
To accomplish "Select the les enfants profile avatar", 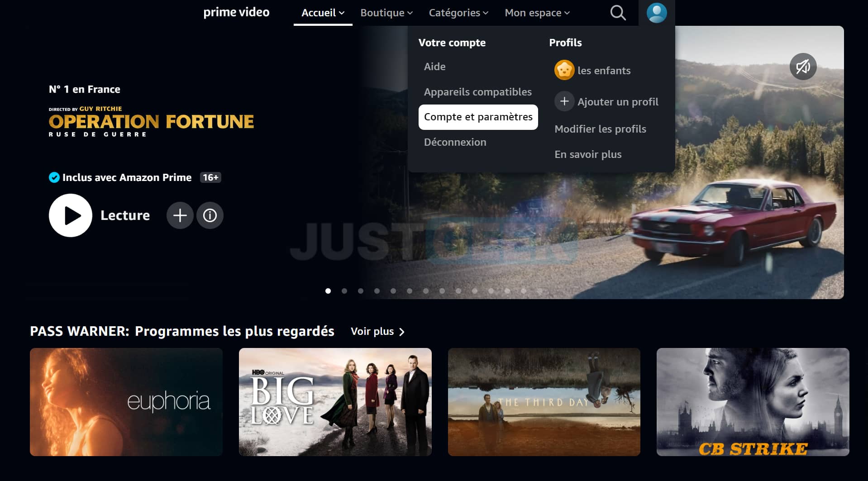I will (564, 70).
